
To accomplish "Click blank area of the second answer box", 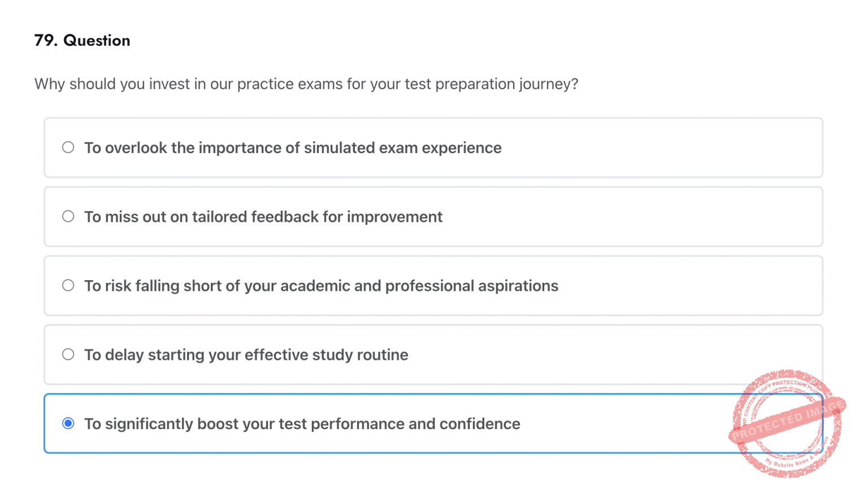I will coord(622,217).
